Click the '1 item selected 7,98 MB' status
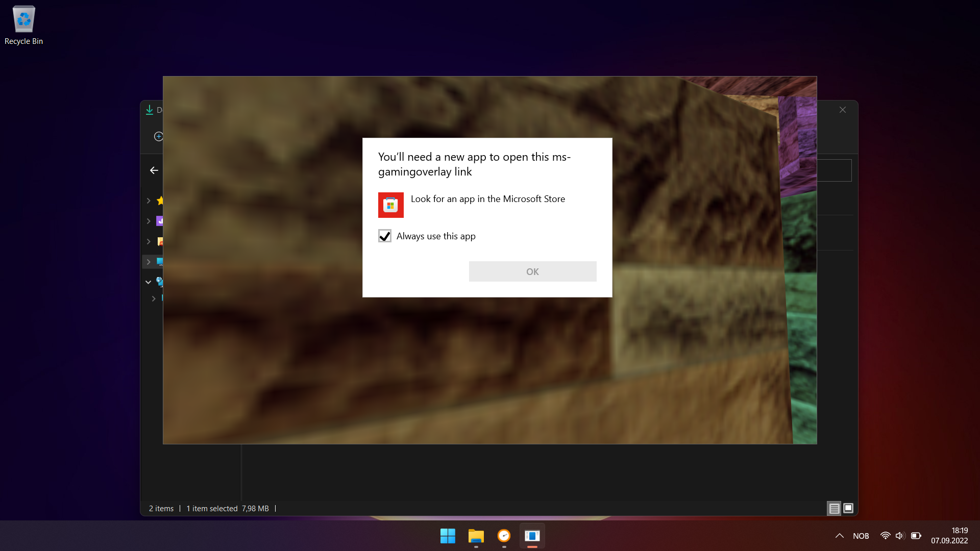This screenshot has width=980, height=551. pos(228,509)
